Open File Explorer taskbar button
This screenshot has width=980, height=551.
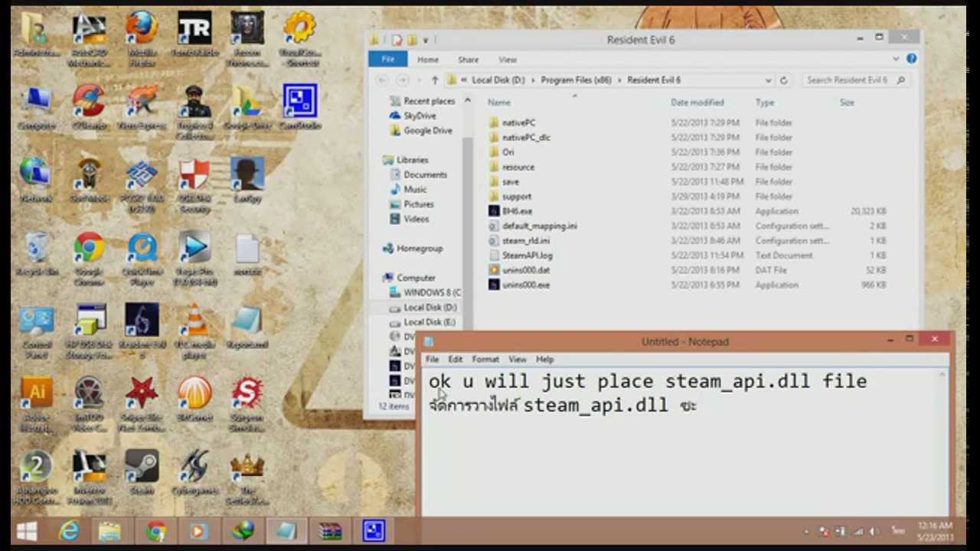coord(109,531)
